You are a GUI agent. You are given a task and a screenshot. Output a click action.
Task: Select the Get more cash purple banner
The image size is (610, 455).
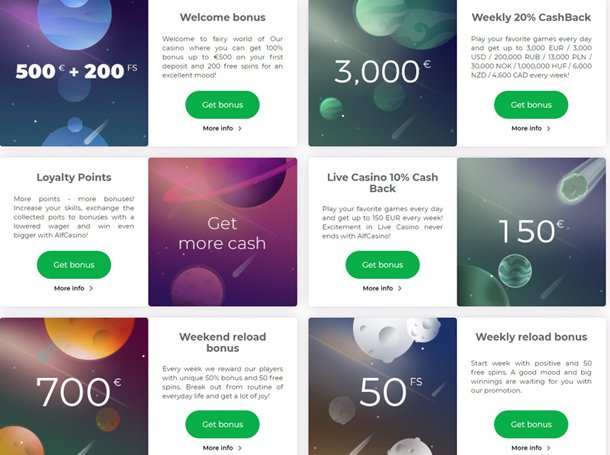(x=223, y=232)
